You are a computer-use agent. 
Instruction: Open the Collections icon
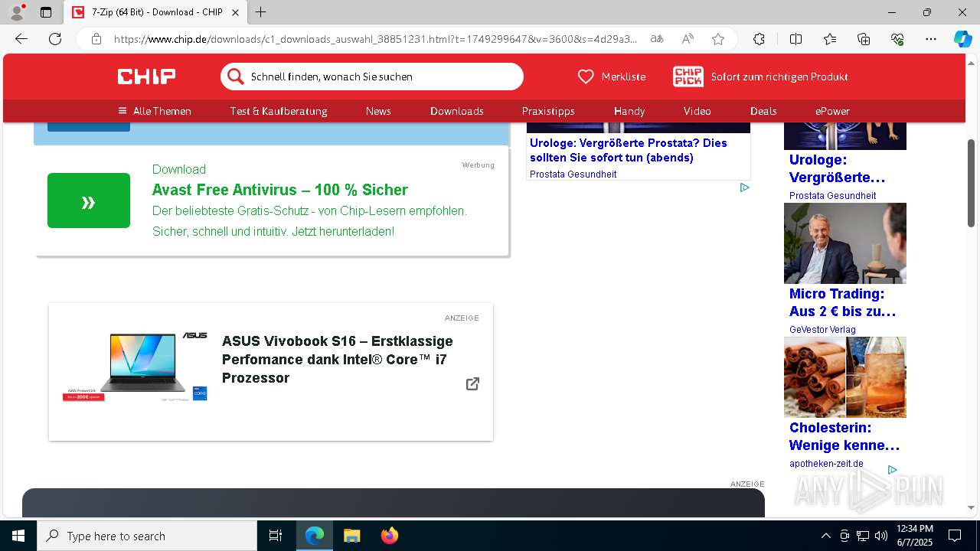[864, 39]
